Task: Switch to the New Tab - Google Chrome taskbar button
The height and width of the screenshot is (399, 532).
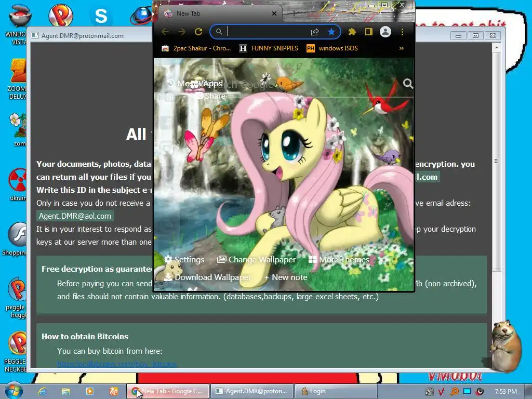Action: tap(168, 391)
